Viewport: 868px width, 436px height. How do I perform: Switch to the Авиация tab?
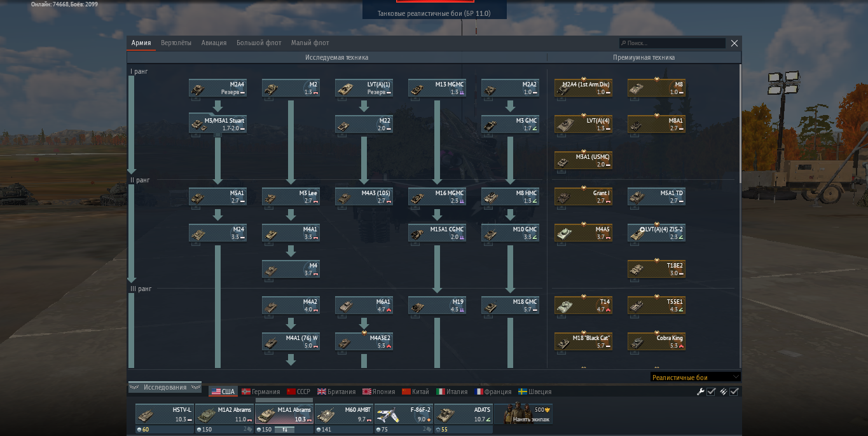tap(214, 43)
